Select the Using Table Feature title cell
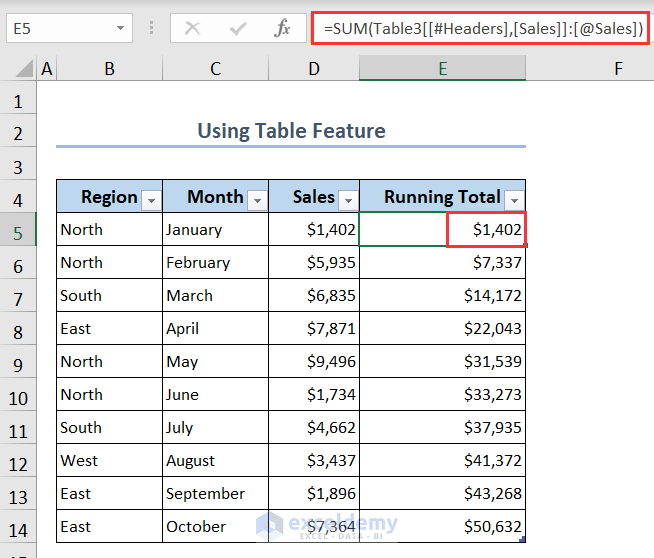The width and height of the screenshot is (654, 558). click(x=291, y=131)
